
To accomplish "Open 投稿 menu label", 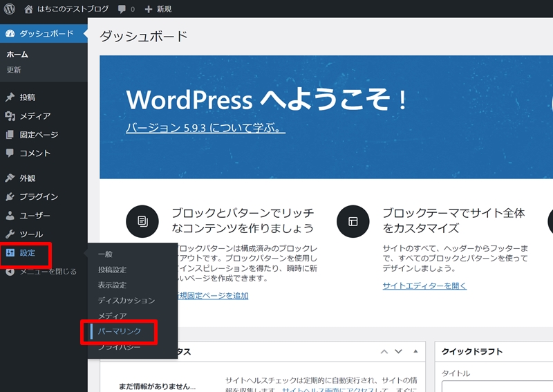I will pos(27,97).
